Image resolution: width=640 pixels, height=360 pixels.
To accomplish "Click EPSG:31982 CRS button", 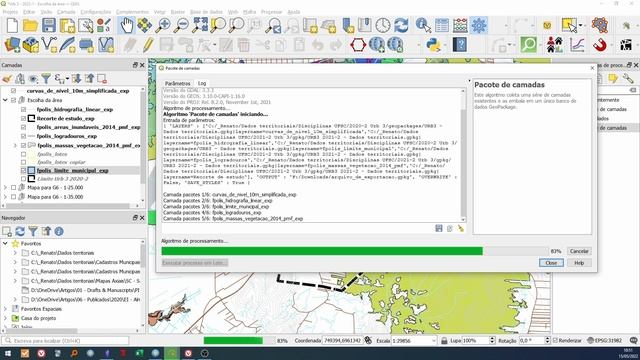I will click(604, 340).
